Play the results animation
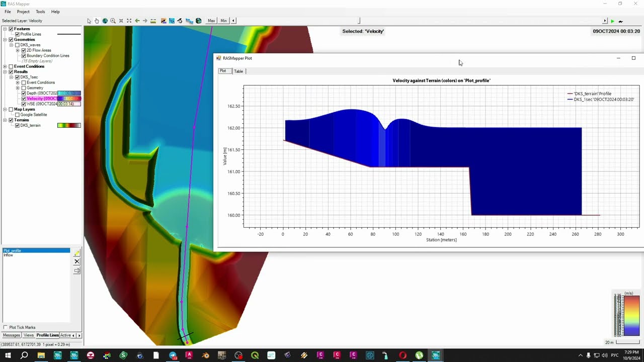 [612, 21]
